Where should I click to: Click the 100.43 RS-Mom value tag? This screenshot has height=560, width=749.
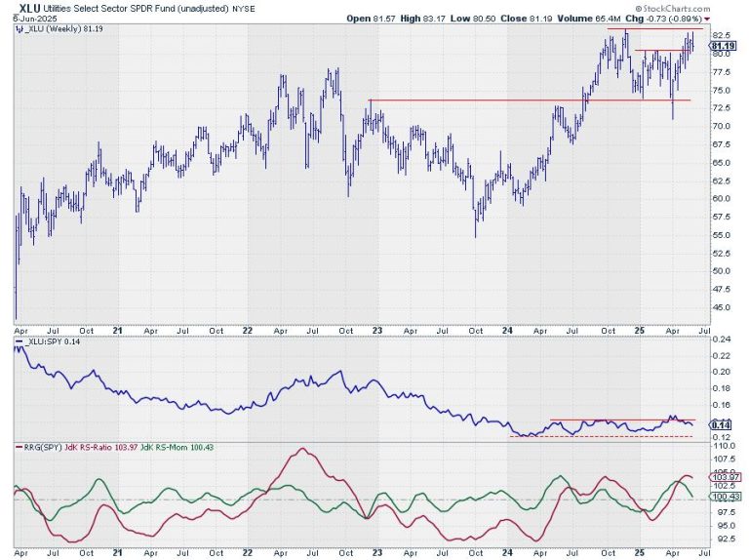click(x=726, y=497)
